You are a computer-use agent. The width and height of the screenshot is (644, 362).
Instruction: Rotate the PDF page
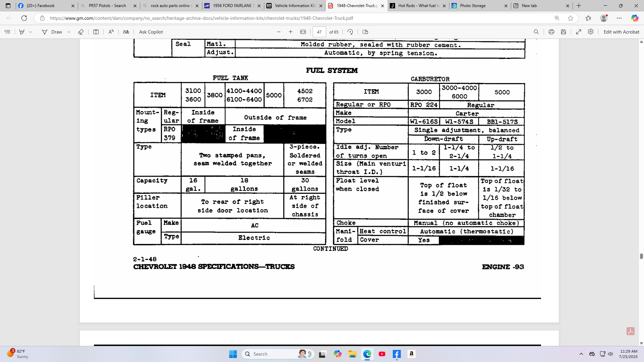coord(350,32)
